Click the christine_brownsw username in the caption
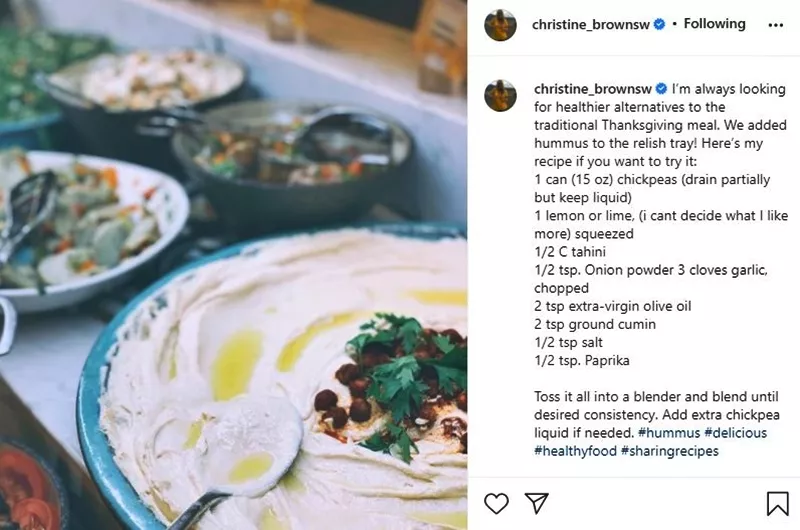The image size is (800, 530). (592, 88)
